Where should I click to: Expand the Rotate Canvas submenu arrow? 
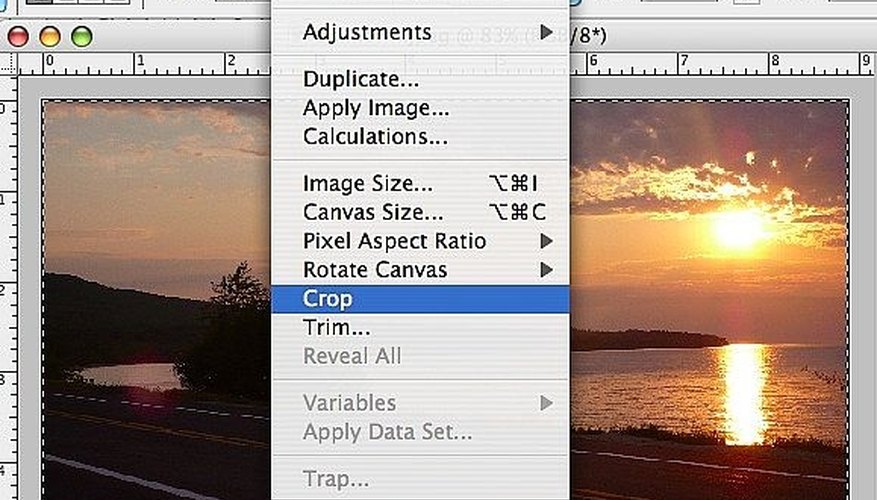click(546, 270)
